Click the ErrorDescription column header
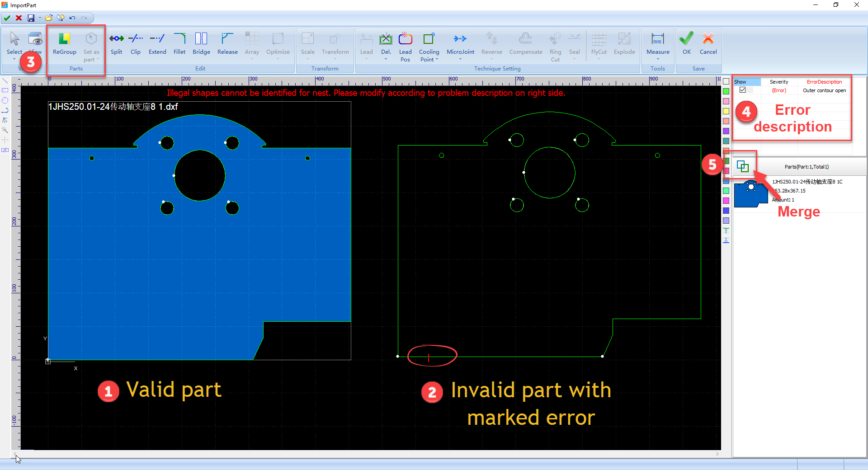This screenshot has height=470, width=868. [x=824, y=82]
